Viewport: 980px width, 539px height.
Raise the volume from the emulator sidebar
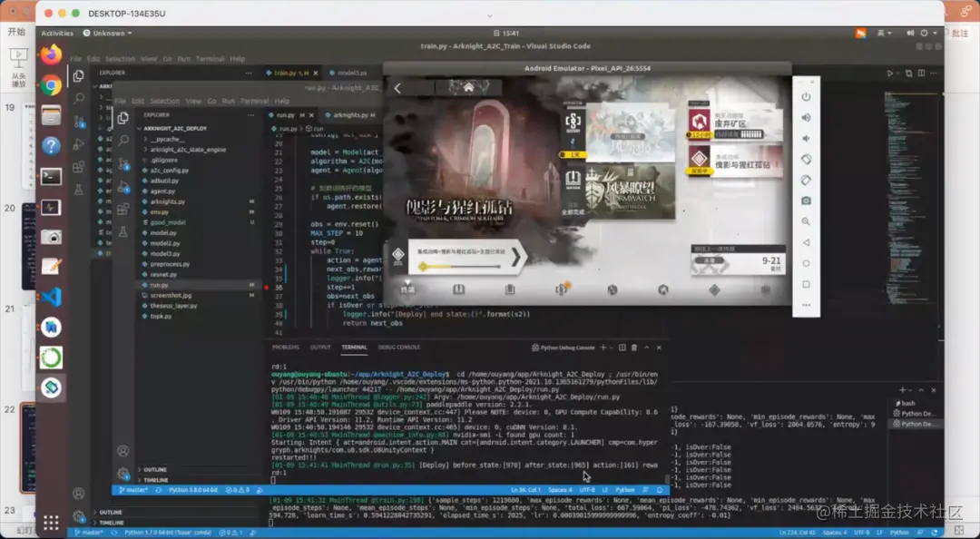(806, 118)
